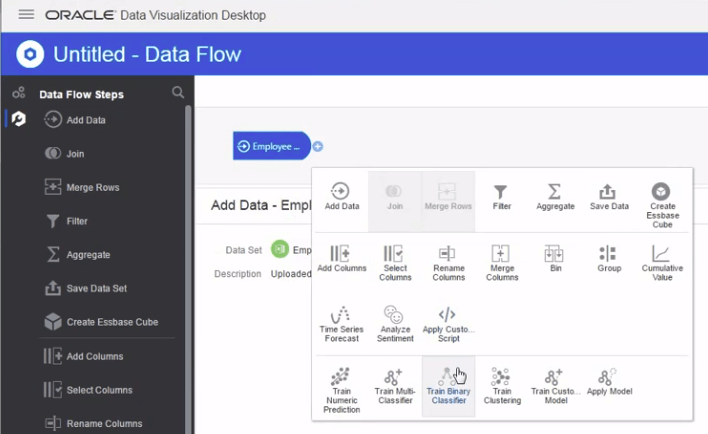Viewport: 708px width, 434px height.
Task: Pick Train Multi-Classifier in the popup
Action: (x=395, y=386)
